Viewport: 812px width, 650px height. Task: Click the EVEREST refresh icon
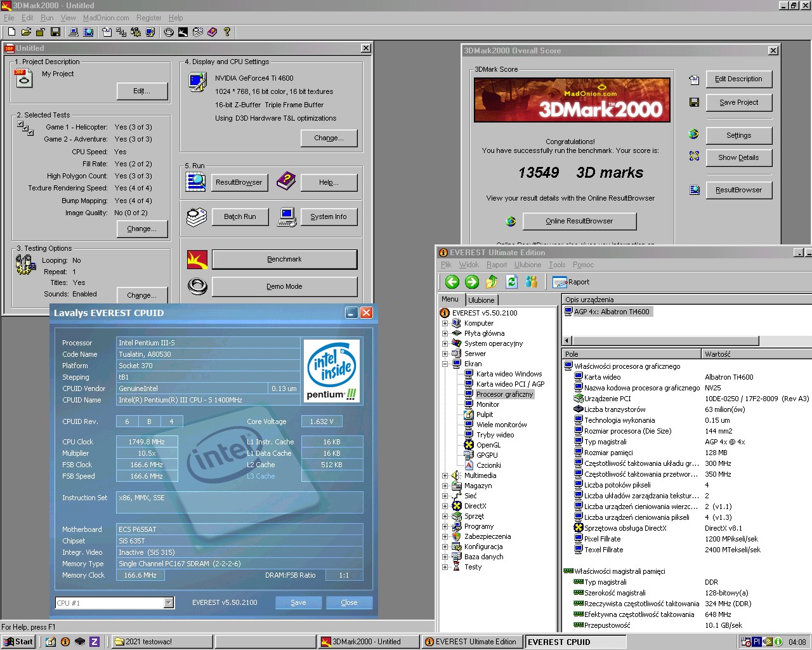coord(511,282)
